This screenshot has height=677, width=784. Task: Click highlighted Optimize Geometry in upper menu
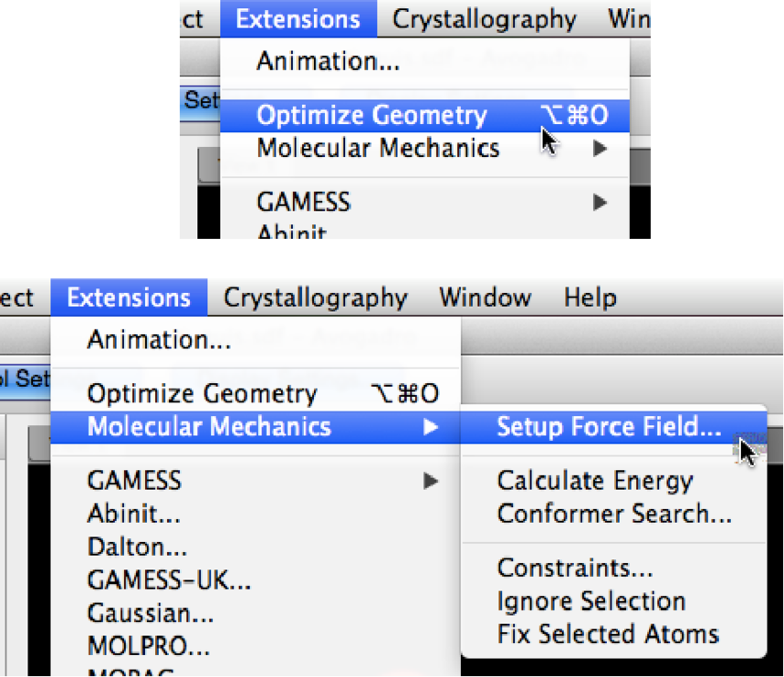[371, 116]
